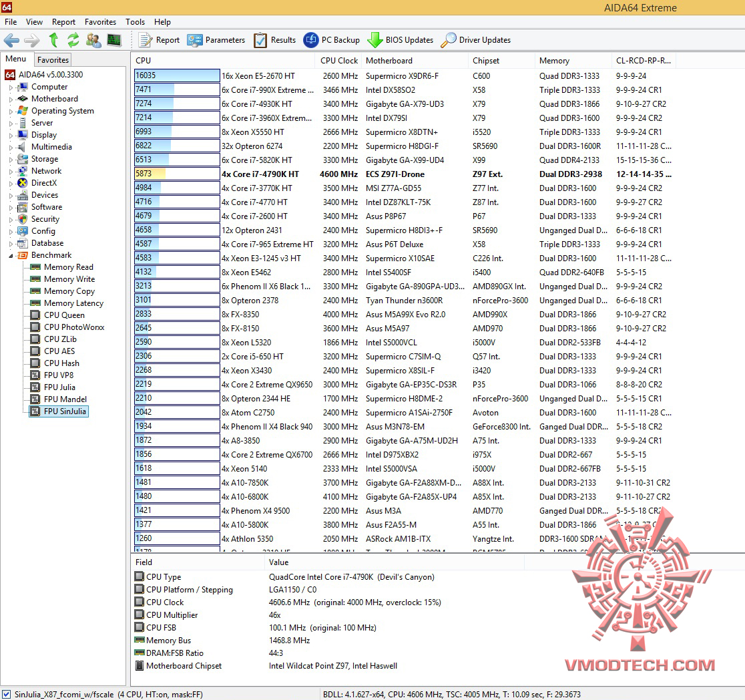
Task: Select the Security shield icon
Action: click(22, 219)
